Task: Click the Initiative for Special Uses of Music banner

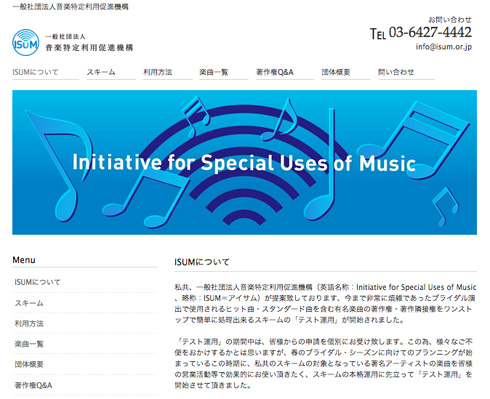Action: 244,162
